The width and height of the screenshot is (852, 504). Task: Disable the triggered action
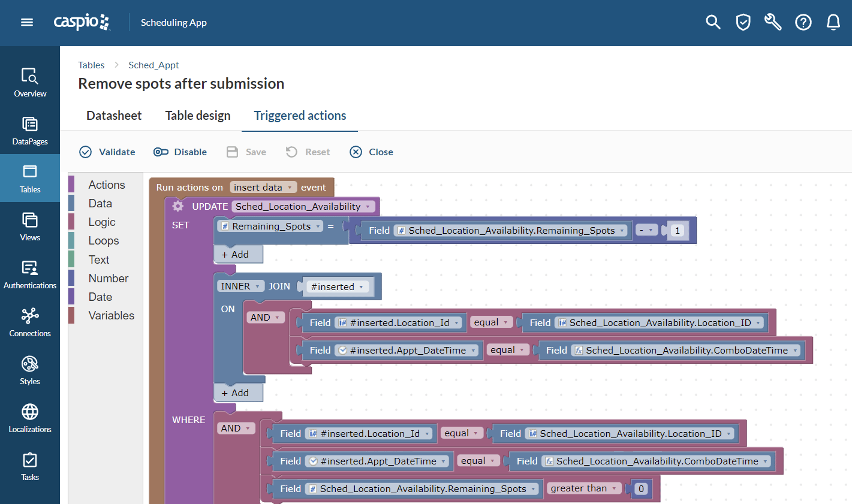[180, 152]
